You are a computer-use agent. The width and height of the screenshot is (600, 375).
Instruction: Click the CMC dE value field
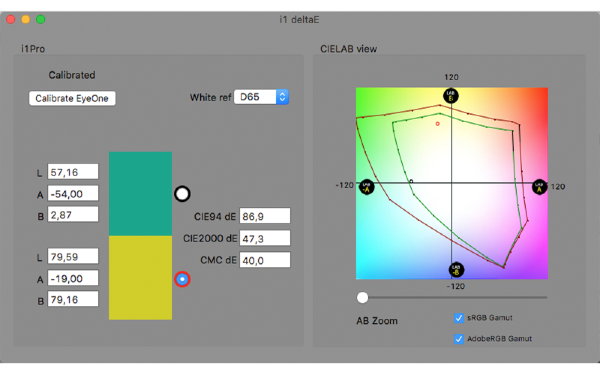point(265,260)
